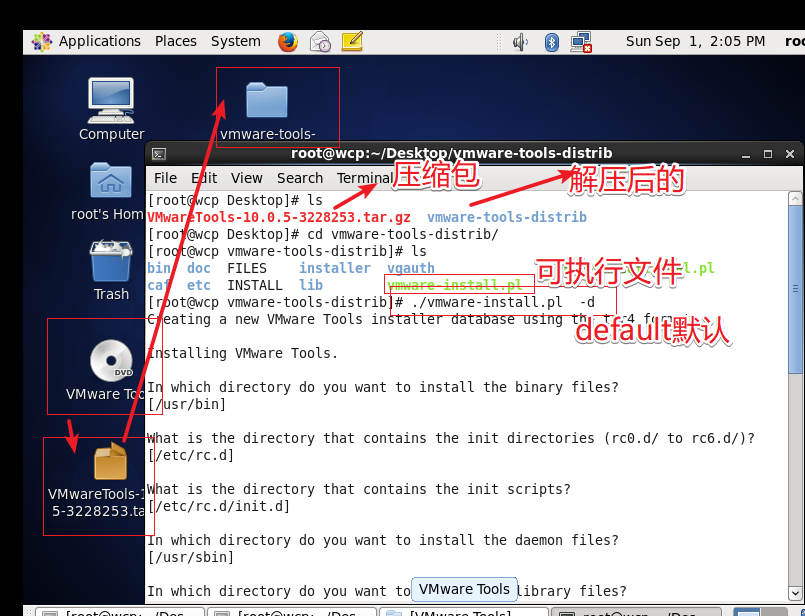Click the ./vmware-install.pl -d command text
Screen dimensions: 805x616
[503, 302]
